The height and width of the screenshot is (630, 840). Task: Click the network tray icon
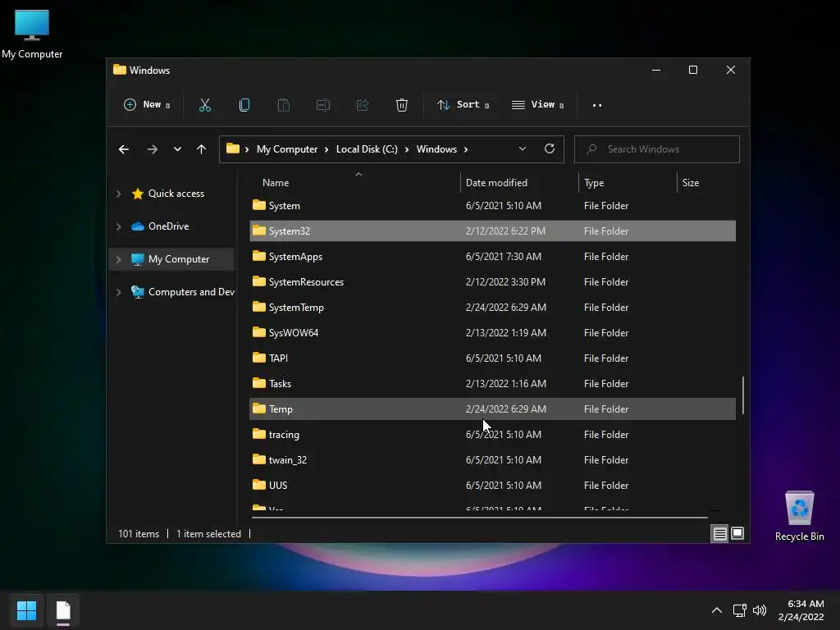(x=740, y=610)
